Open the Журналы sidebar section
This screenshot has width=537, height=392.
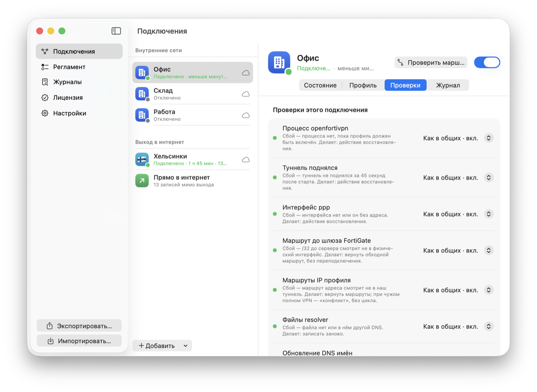79,82
